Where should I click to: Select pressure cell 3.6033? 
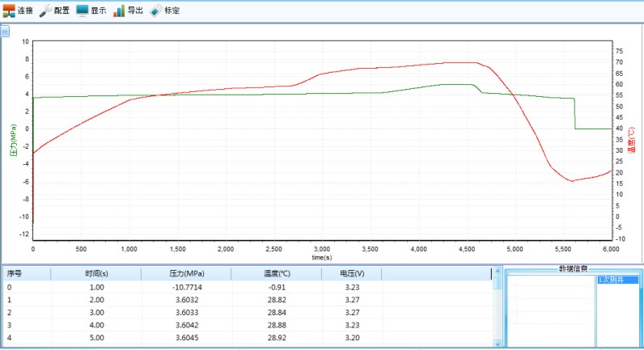187,313
